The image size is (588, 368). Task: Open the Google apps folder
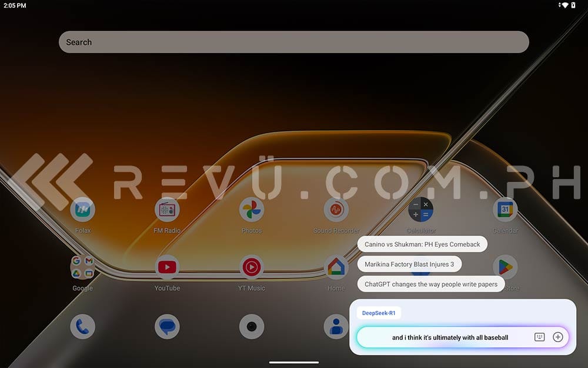(82, 267)
